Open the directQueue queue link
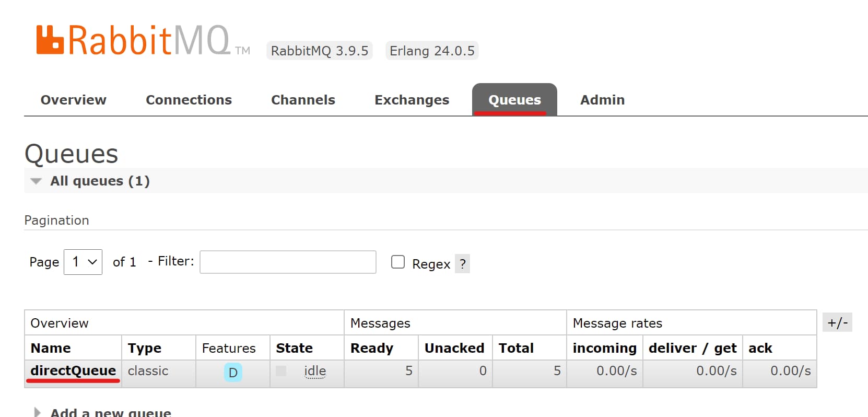 click(73, 370)
